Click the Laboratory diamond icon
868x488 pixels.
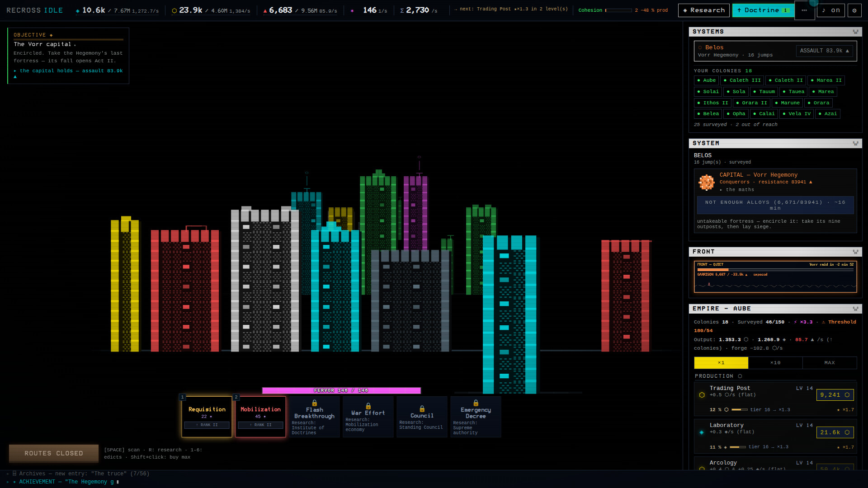[x=702, y=432]
